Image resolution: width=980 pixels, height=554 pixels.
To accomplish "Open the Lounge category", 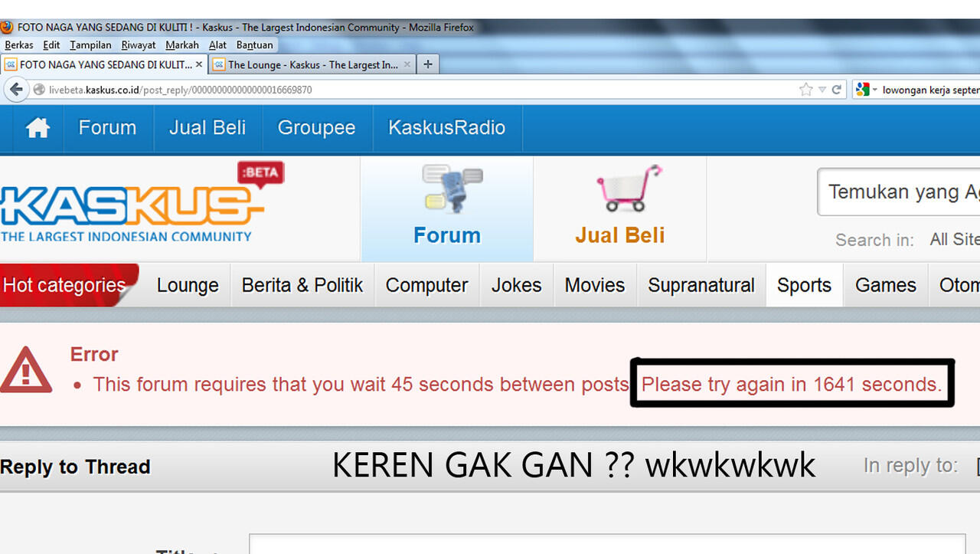I will coord(188,285).
